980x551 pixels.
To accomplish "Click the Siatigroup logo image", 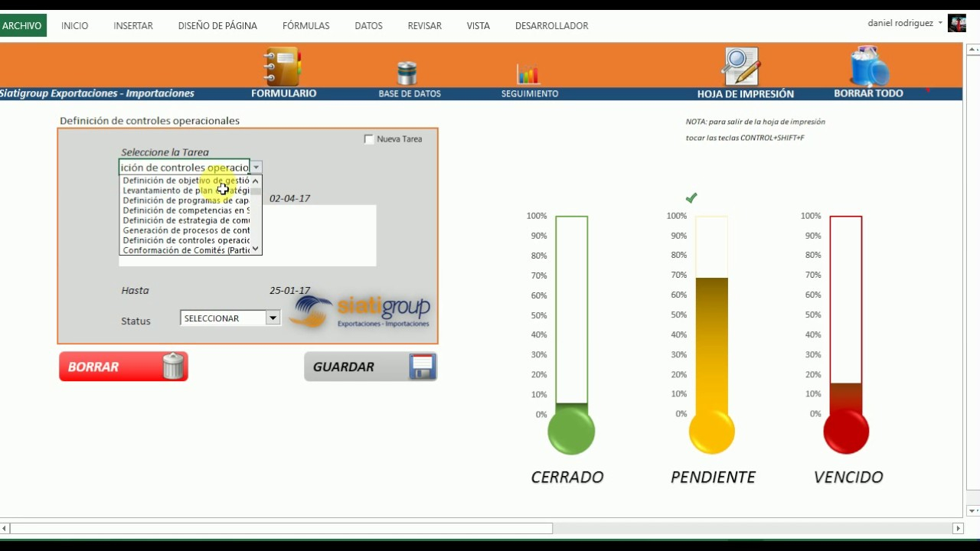I will click(360, 312).
